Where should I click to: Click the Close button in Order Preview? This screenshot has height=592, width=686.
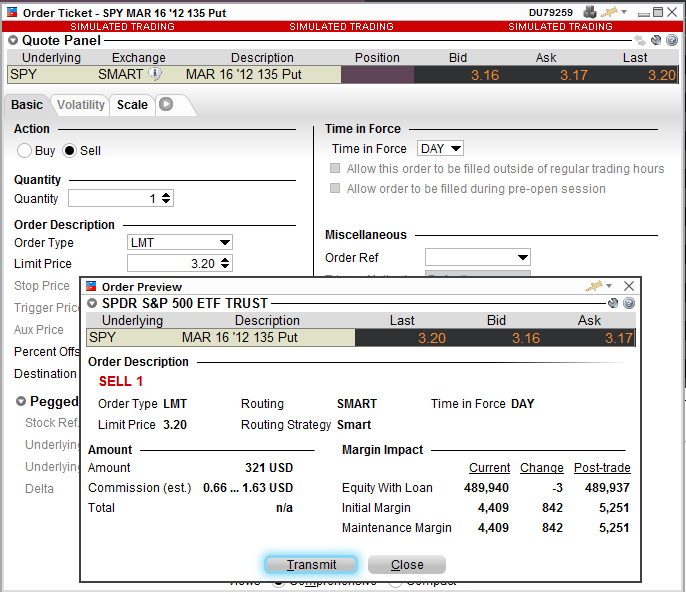[x=407, y=565]
